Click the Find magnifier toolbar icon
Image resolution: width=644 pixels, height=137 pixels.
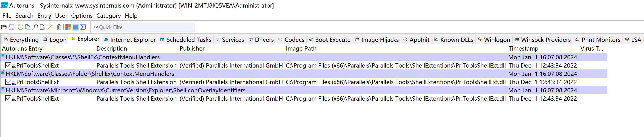pyautogui.click(x=35, y=27)
